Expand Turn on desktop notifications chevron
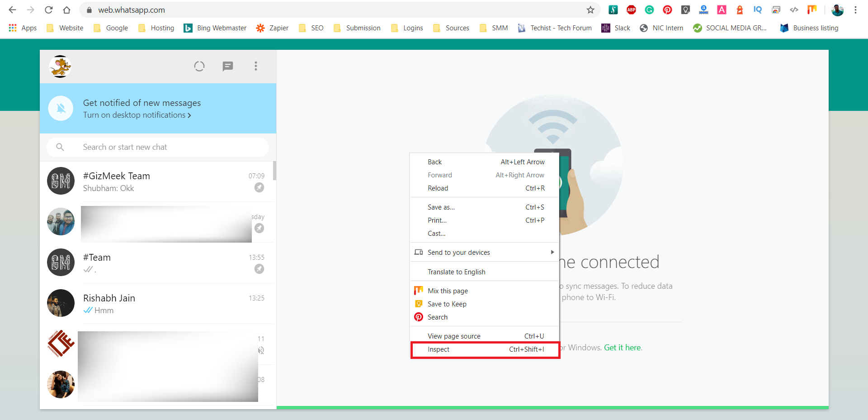Screen dimensions: 868x420 [x=189, y=115]
